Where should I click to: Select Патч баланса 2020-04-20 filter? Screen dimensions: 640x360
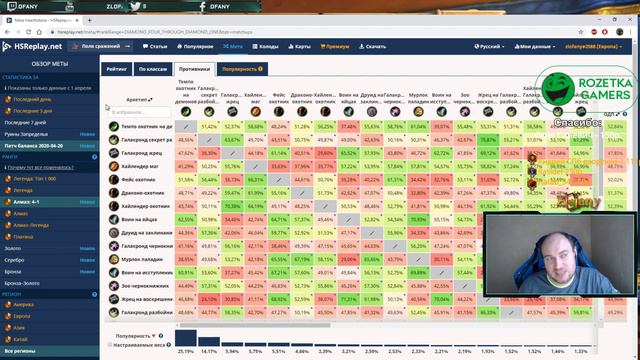tap(49, 146)
